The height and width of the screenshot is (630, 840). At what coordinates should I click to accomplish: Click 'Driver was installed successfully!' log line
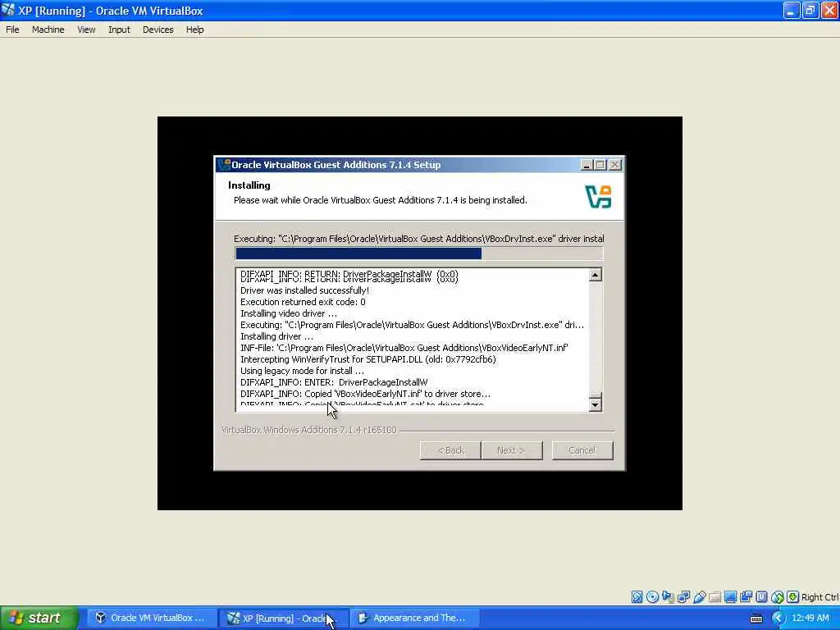click(305, 290)
